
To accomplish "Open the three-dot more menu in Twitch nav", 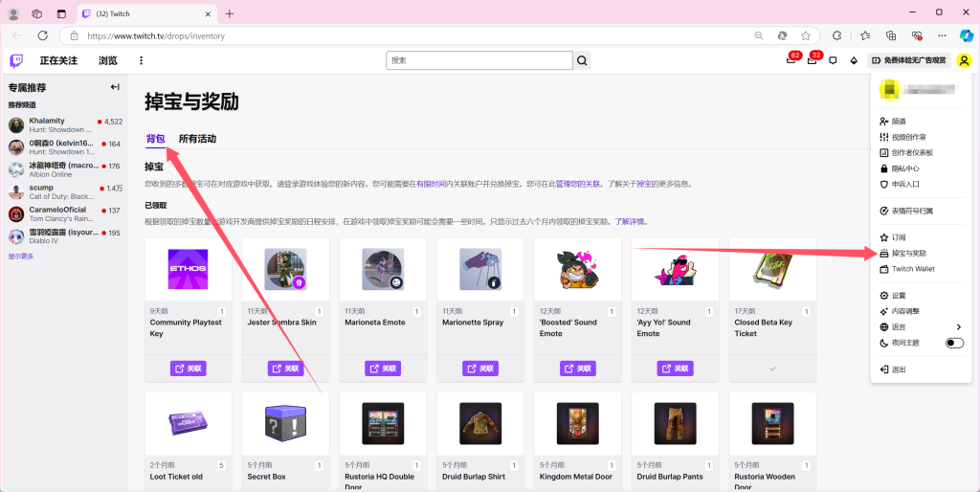I will tap(142, 60).
